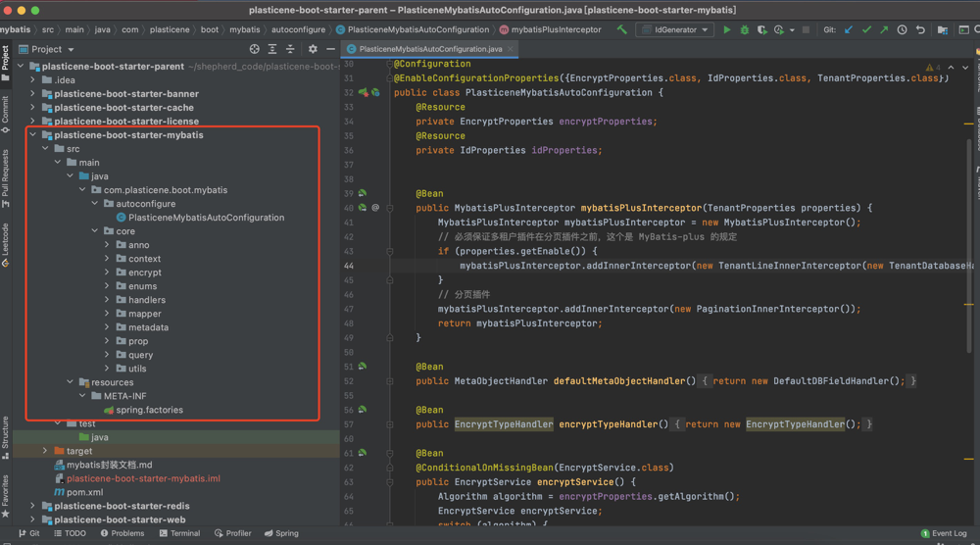Debug IdGenerator with the bug icon
This screenshot has width=980, height=545.
tap(745, 29)
